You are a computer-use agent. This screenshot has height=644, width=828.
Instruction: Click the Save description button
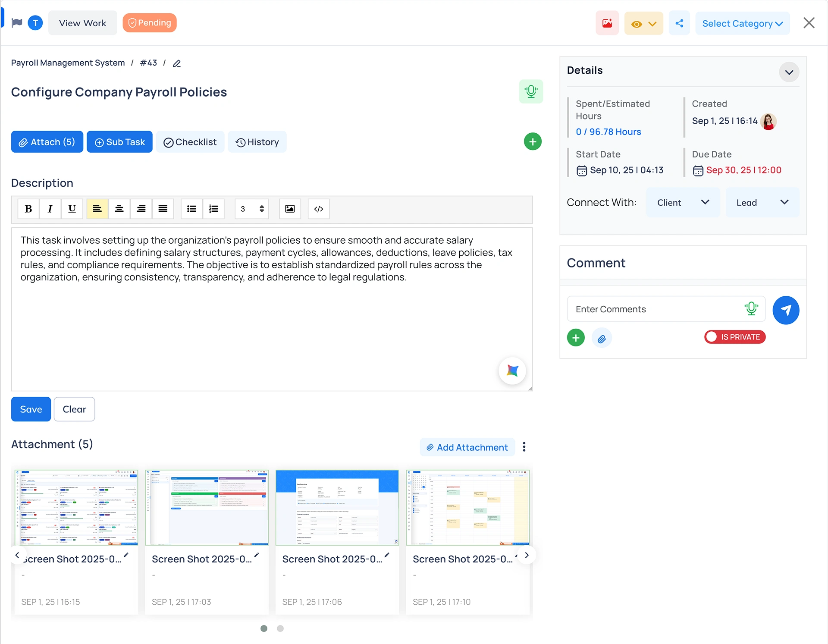31,409
